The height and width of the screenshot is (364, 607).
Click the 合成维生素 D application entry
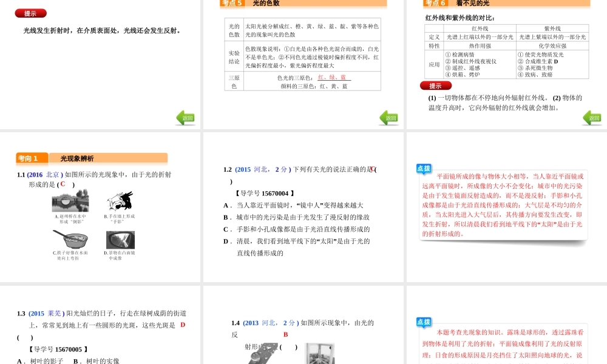[x=538, y=61]
